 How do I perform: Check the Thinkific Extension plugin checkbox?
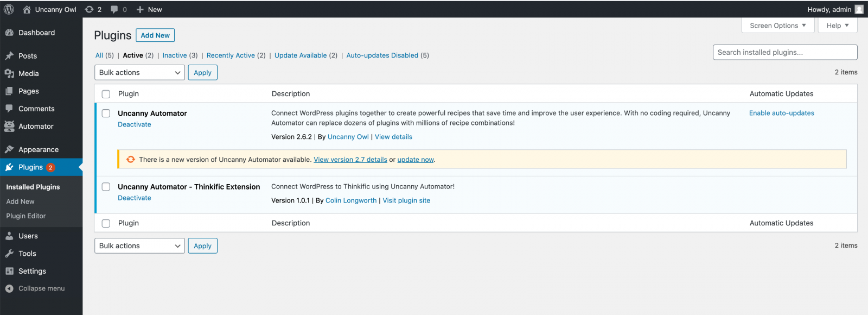106,187
